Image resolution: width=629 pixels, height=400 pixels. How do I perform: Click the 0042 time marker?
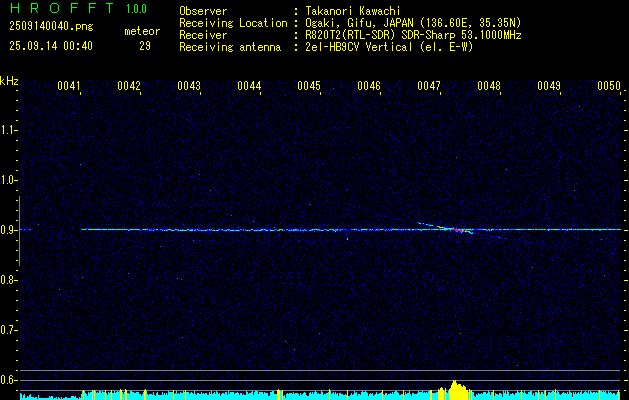point(129,86)
